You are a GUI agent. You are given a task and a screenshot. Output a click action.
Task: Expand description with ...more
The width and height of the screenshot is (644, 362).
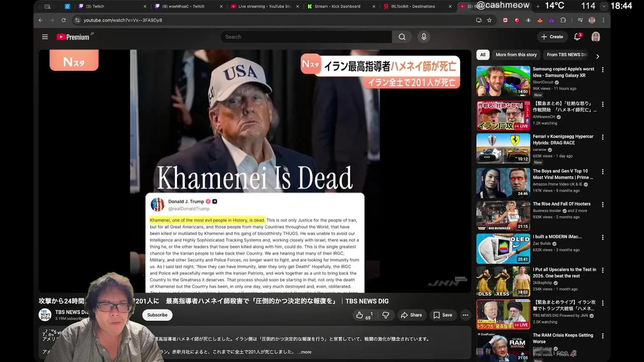tap(304, 352)
